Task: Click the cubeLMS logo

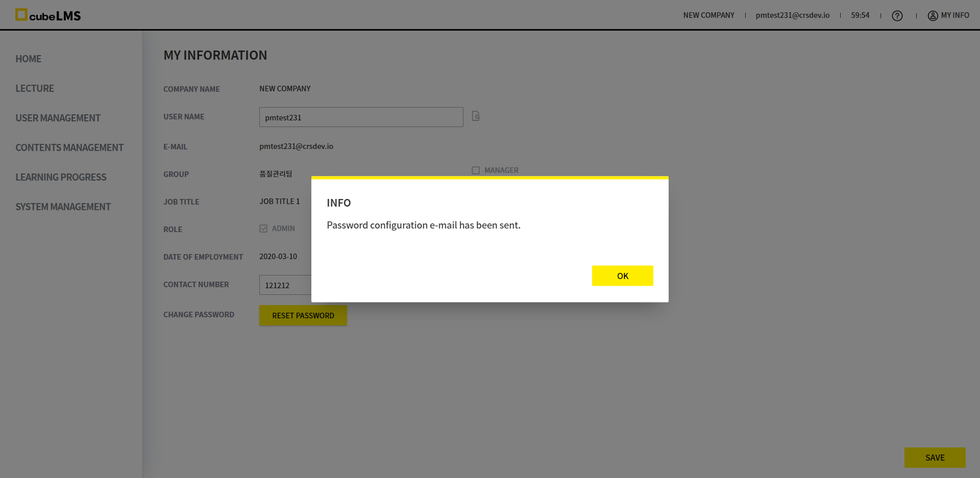Action: coord(48,15)
